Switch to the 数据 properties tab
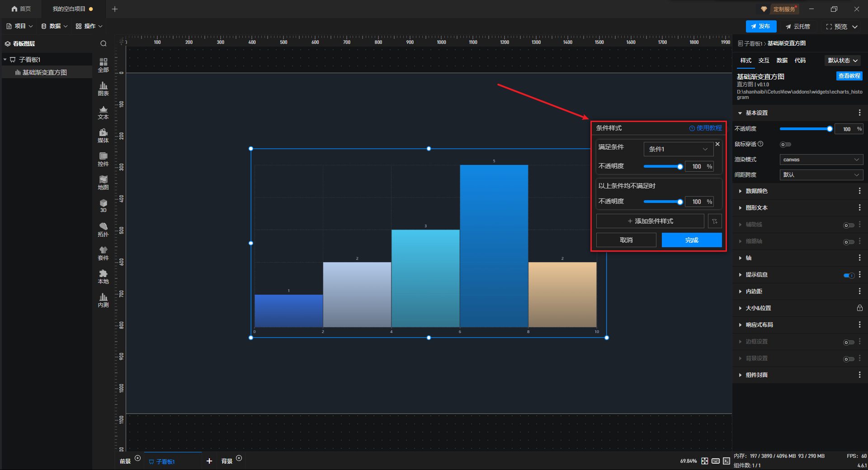 [x=782, y=61]
